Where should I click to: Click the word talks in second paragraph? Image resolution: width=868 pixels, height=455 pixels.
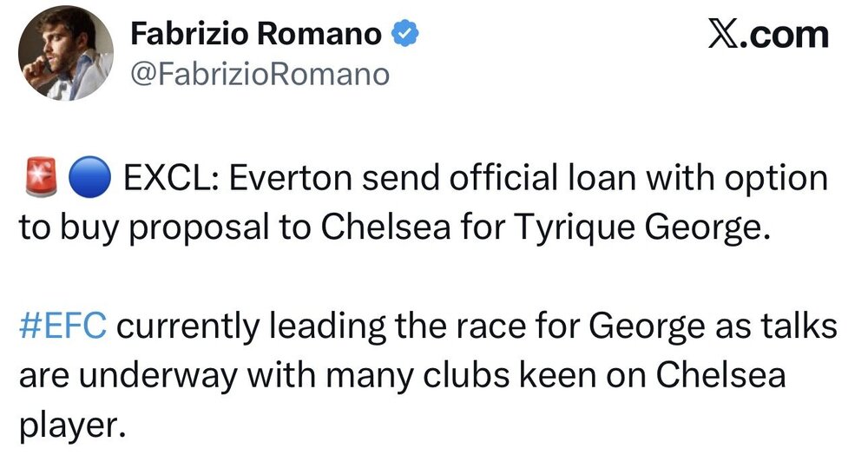[x=799, y=326]
